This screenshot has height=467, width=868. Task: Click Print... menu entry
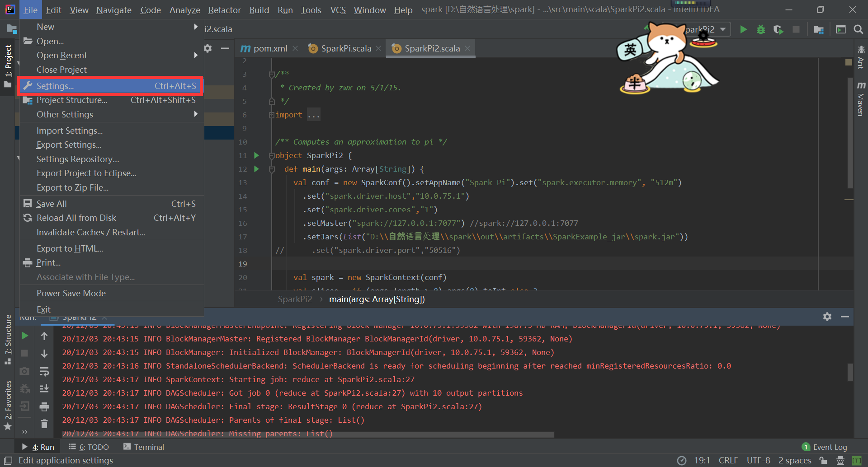pyautogui.click(x=112, y=262)
